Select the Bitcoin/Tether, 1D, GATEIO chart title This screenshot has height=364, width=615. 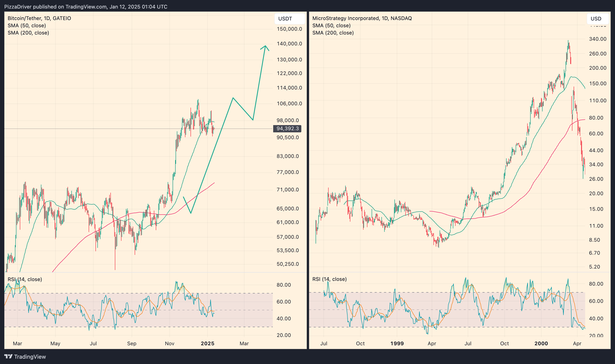click(x=39, y=18)
